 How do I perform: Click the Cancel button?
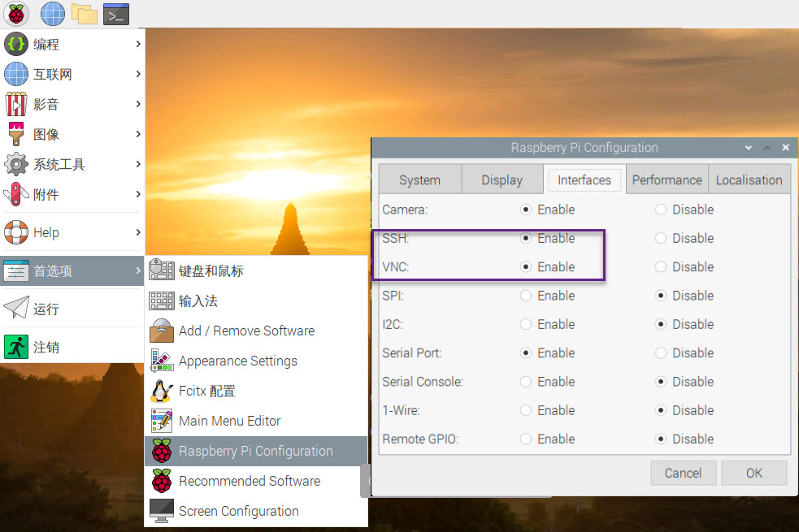(x=684, y=473)
